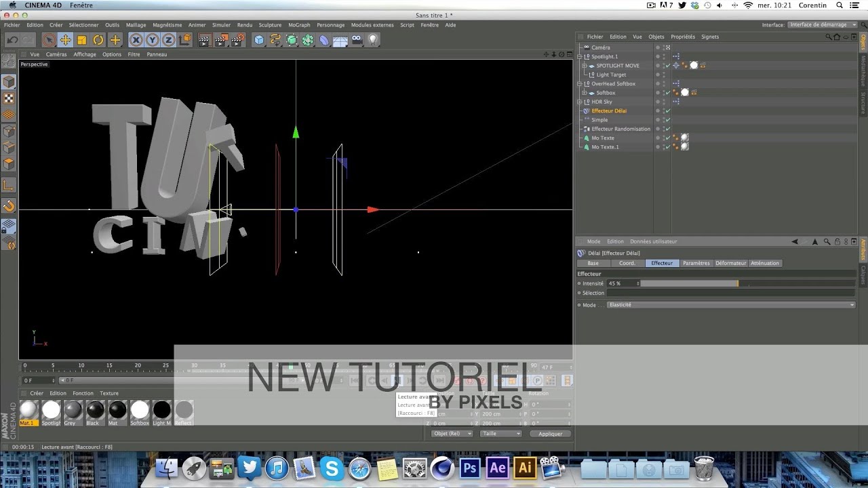The image size is (868, 488).
Task: Toggle enable check for Mo Texte
Action: tap(668, 138)
